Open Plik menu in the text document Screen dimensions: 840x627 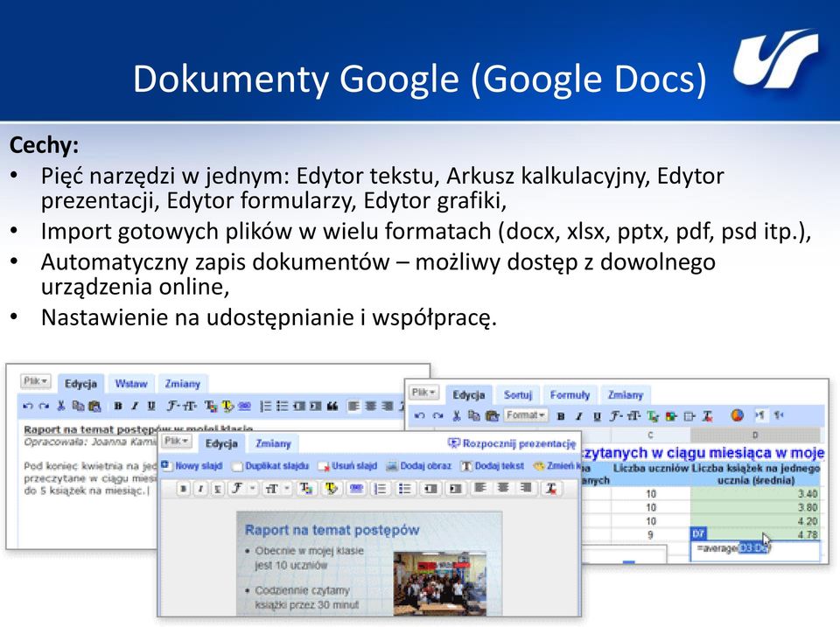[35, 381]
